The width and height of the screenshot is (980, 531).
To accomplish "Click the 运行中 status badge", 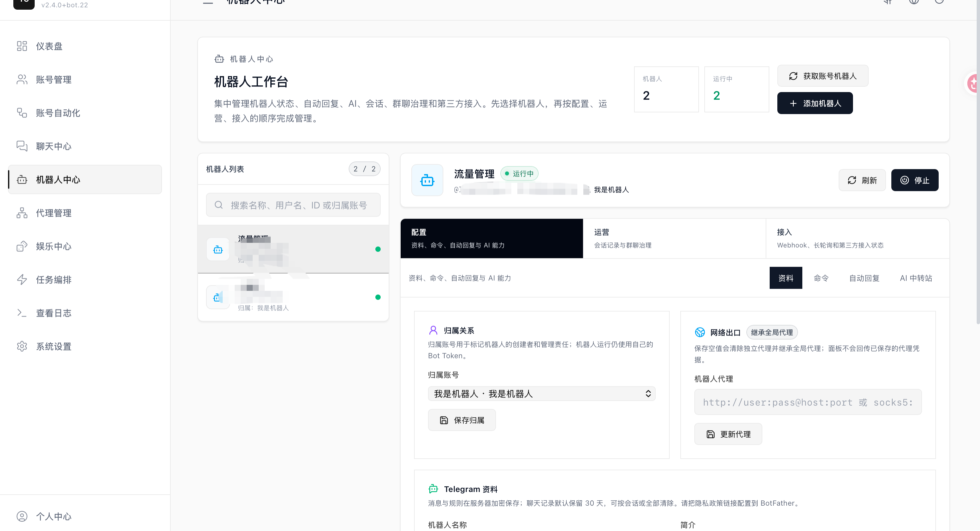I will [519, 174].
